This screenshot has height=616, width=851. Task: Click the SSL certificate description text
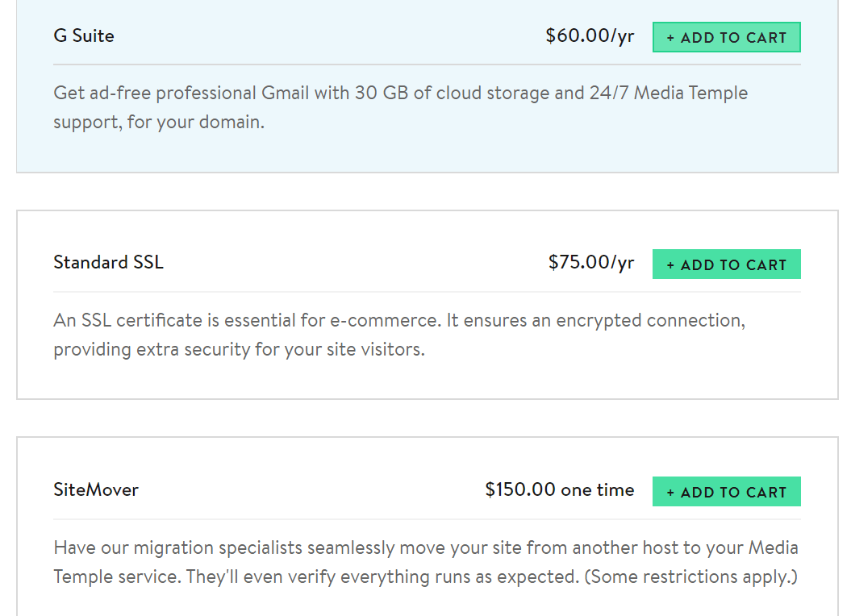[x=399, y=335]
